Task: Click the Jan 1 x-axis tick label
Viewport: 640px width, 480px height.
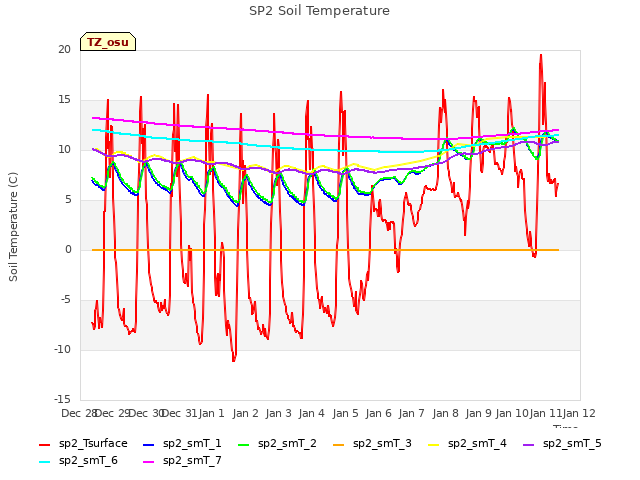Action: pyautogui.click(x=212, y=413)
